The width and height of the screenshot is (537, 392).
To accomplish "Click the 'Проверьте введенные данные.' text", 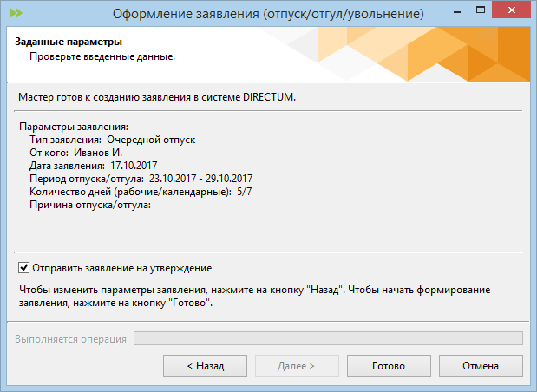I will tap(102, 56).
